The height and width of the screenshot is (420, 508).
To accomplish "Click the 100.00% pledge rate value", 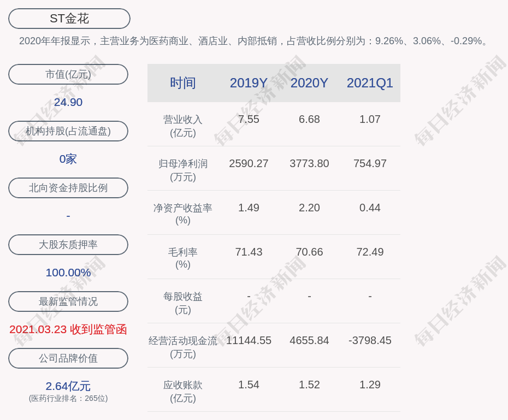I will [68, 273].
